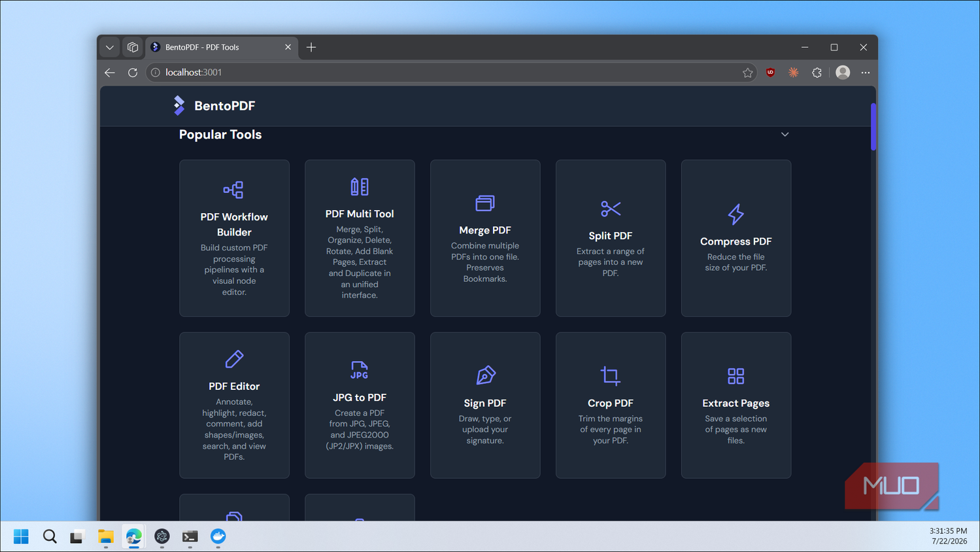
Task: Open the Compress PDF title
Action: pos(736,241)
